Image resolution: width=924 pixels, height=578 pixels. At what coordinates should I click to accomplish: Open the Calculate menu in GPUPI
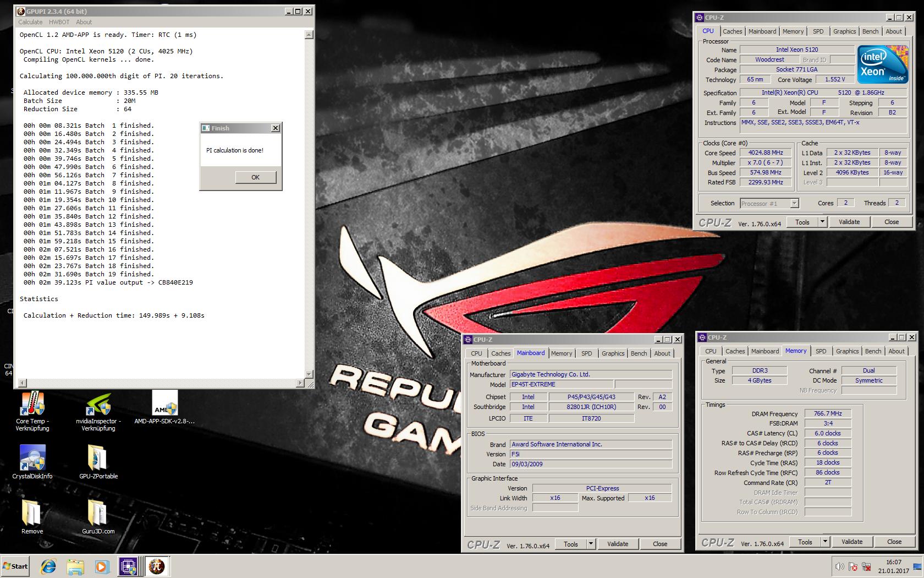tap(30, 22)
